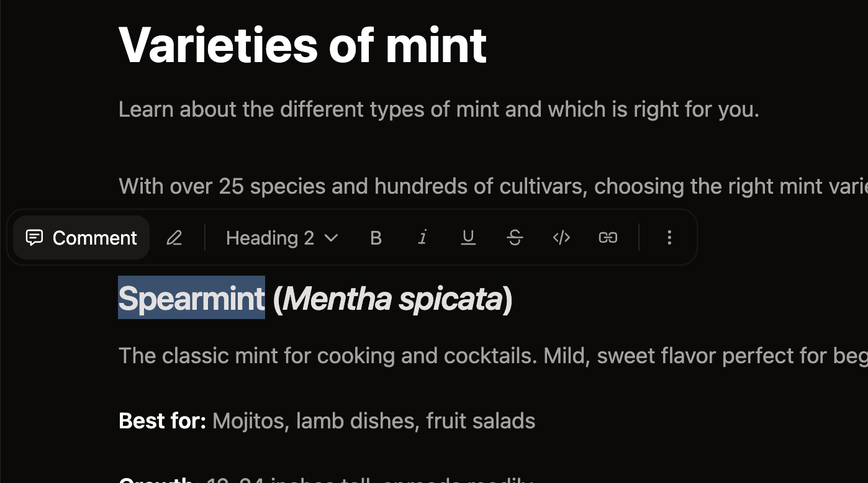Click the classic mint description paragraph
Screen dimensions: 868x483
(x=435, y=355)
